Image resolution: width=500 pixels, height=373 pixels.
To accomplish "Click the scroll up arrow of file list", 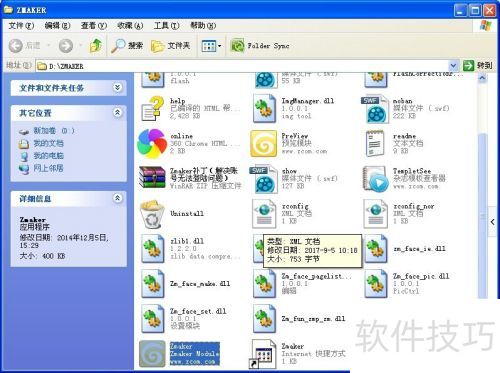I will pyautogui.click(x=482, y=79).
